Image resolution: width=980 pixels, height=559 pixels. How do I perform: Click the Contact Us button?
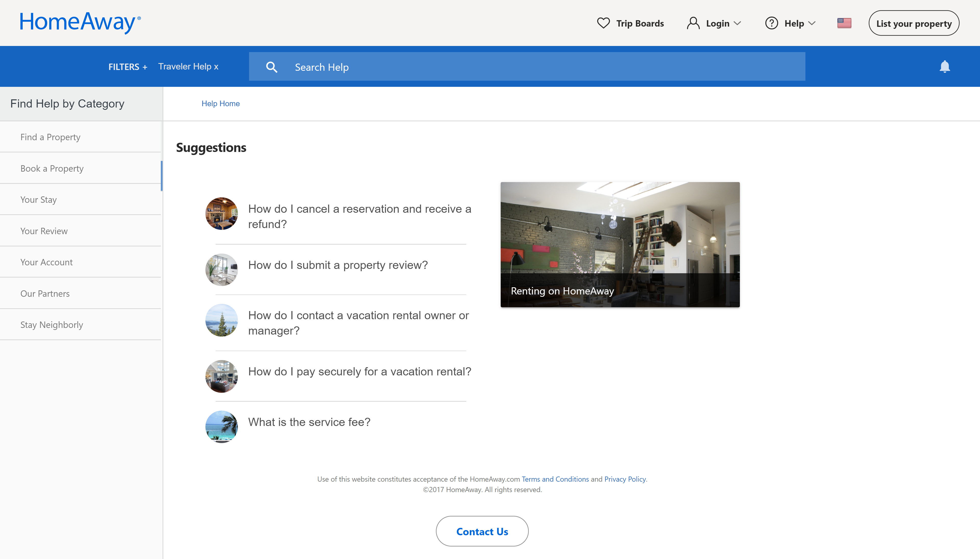click(482, 531)
